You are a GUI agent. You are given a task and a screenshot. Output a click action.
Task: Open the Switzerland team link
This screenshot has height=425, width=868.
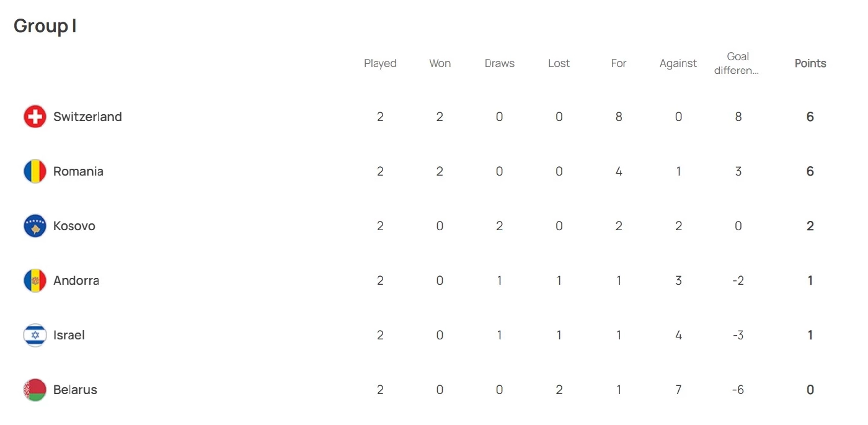coord(87,117)
